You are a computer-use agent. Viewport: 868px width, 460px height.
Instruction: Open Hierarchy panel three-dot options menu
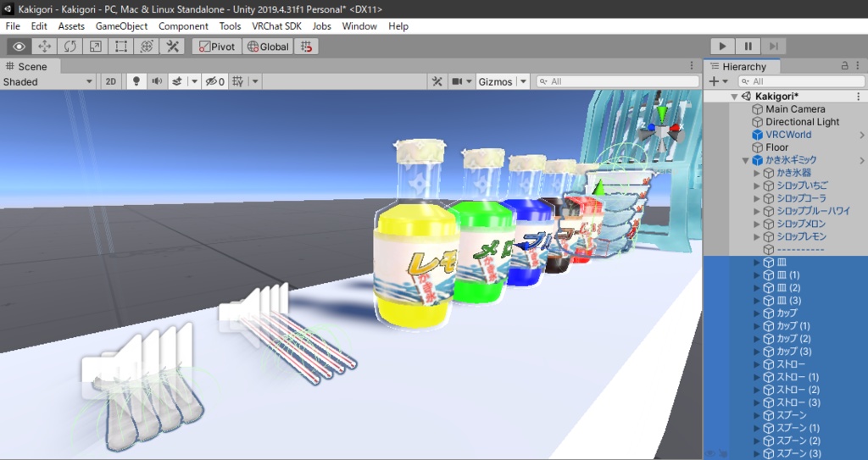coord(859,66)
